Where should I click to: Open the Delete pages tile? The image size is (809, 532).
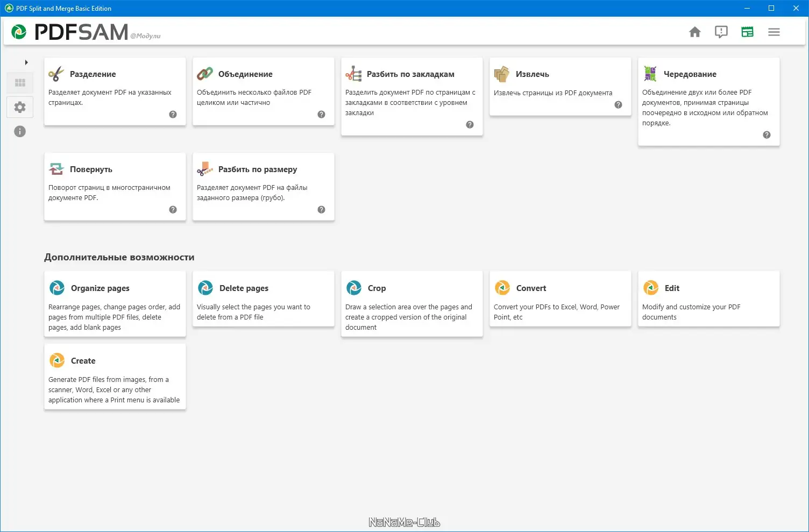click(264, 299)
